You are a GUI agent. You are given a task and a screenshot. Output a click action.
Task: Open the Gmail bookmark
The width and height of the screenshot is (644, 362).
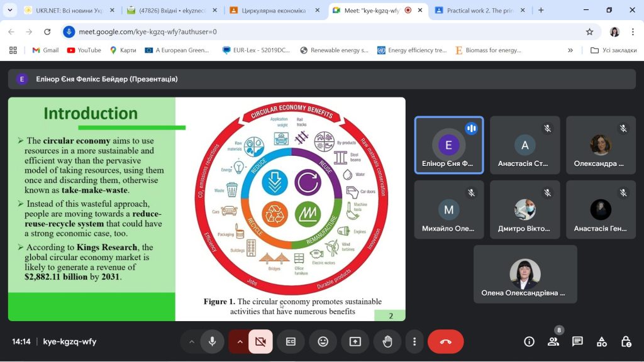pyautogui.click(x=45, y=50)
